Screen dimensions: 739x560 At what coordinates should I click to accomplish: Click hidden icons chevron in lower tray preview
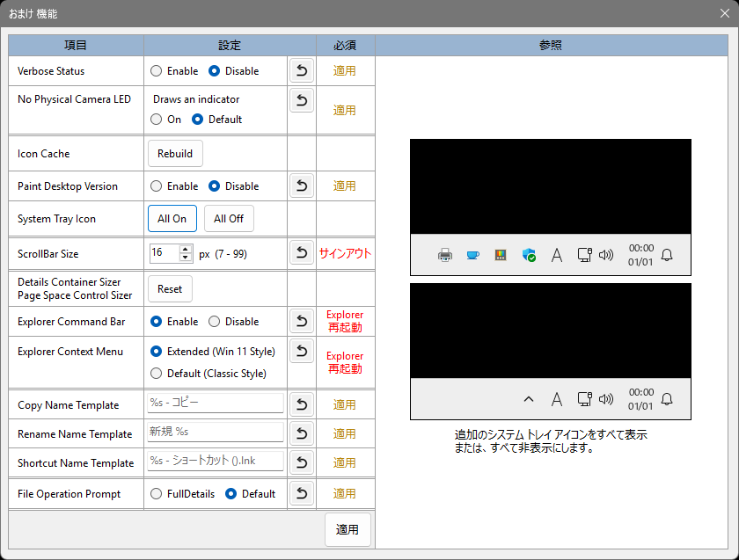(529, 399)
